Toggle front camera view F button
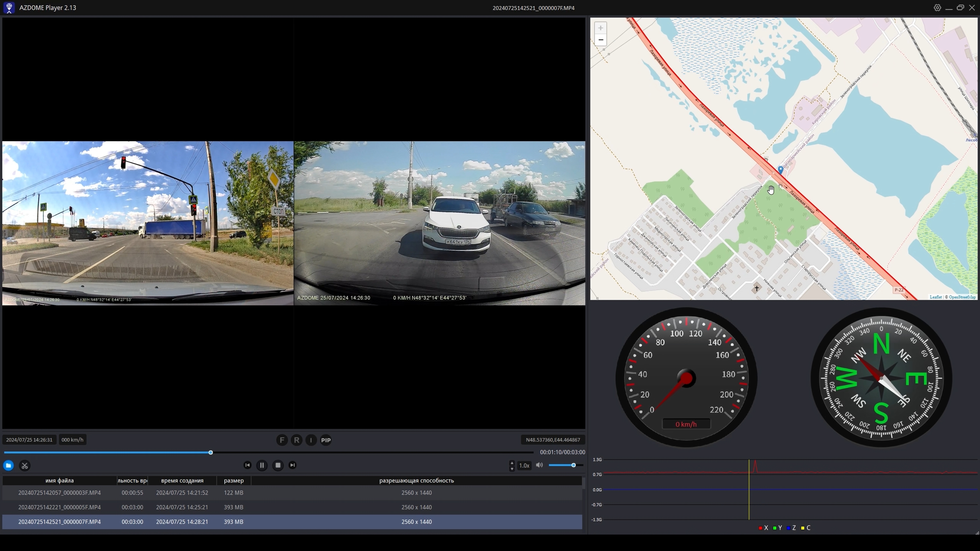Screen dimensions: 980x551 (x=281, y=440)
